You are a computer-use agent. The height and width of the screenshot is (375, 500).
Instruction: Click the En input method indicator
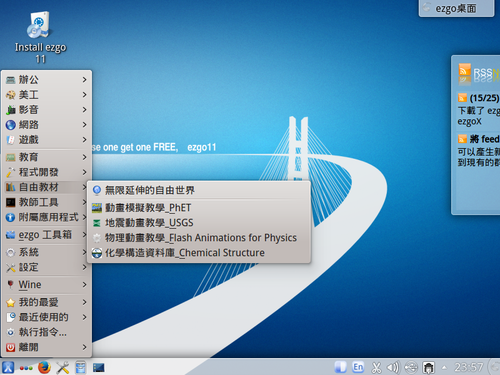358,367
